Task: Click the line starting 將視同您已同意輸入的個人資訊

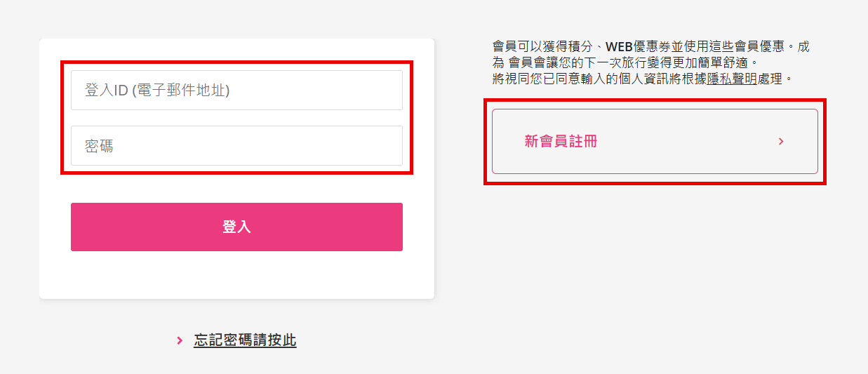Action: point(642,79)
